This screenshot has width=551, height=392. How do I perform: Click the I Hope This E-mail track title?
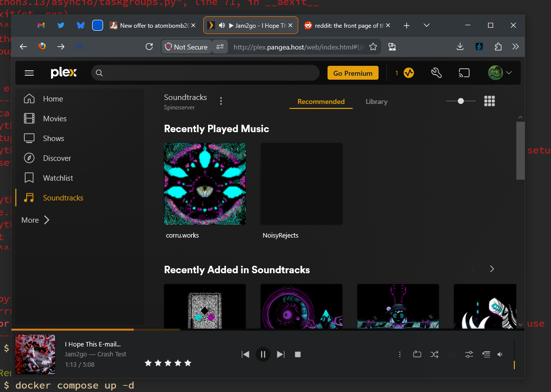tap(93, 344)
